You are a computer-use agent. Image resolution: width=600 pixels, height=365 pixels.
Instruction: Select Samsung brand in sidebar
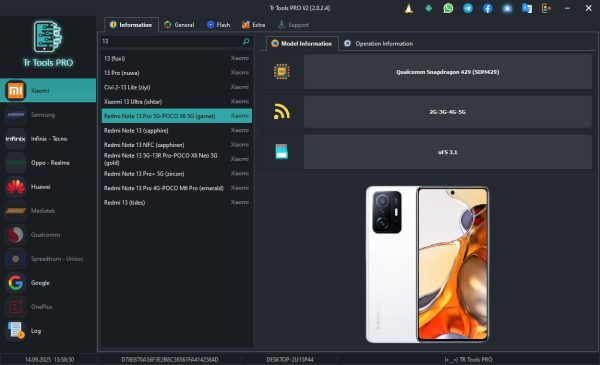pyautogui.click(x=48, y=115)
